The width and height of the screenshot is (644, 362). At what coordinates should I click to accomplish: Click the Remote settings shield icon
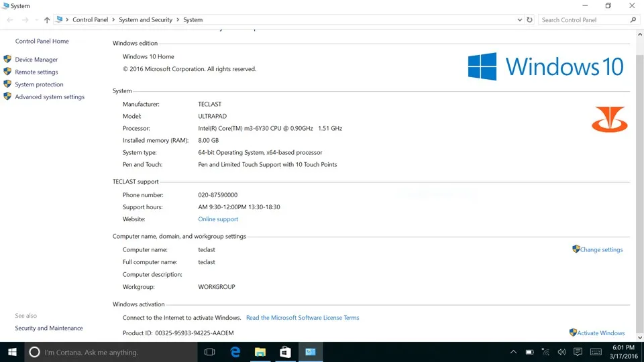[7, 72]
